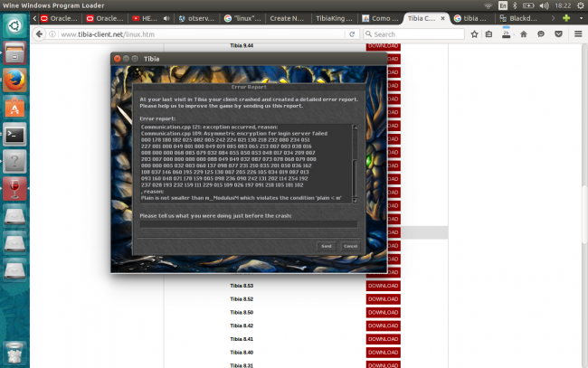Go back one page in Firefox

click(x=39, y=34)
